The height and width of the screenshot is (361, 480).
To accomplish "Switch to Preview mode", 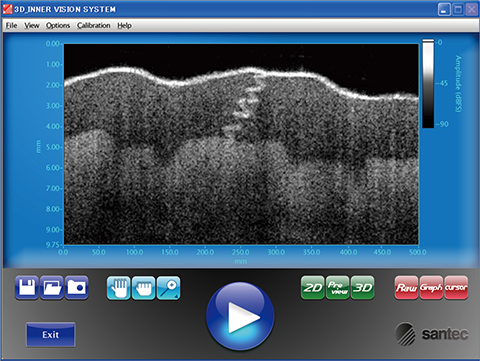I will pyautogui.click(x=338, y=287).
